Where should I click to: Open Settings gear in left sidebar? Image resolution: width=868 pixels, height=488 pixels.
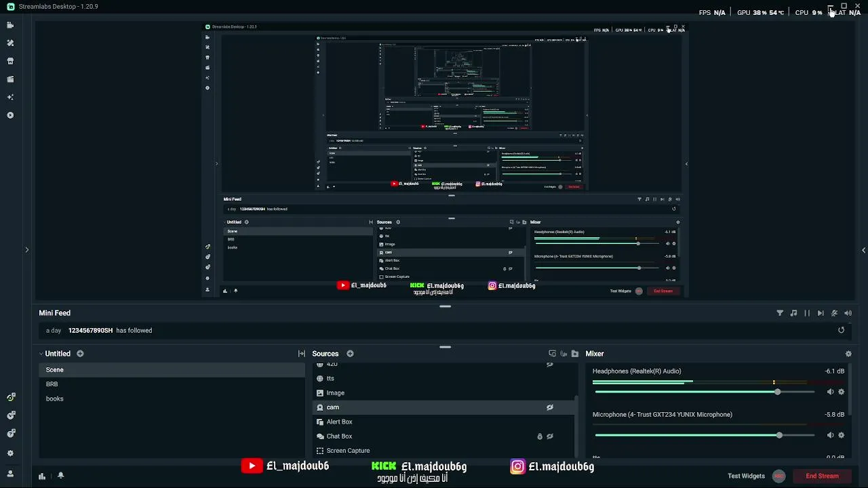[x=10, y=453]
